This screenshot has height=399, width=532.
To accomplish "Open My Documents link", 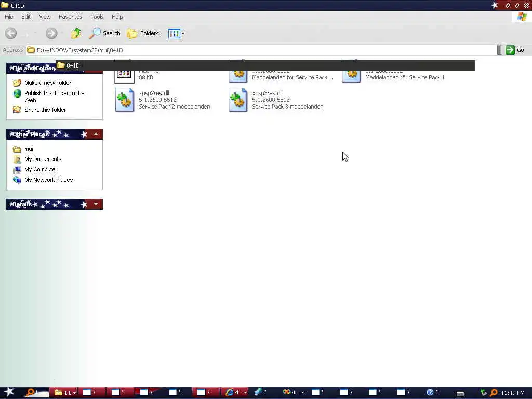I will pos(43,159).
